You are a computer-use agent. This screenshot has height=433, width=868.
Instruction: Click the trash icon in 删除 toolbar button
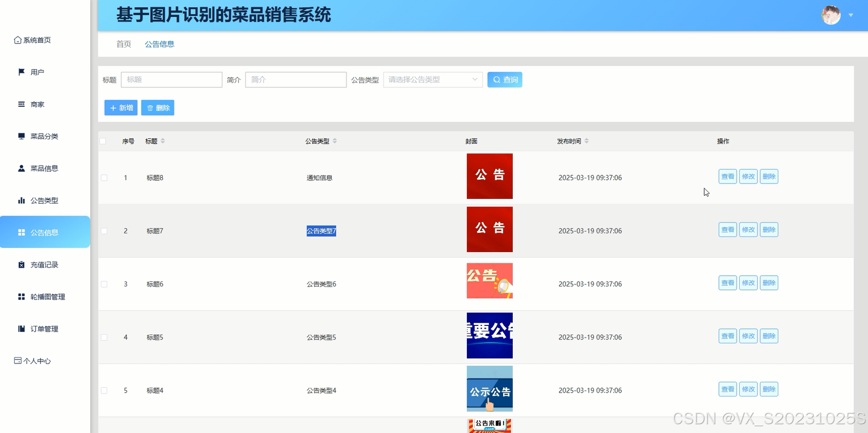point(150,108)
